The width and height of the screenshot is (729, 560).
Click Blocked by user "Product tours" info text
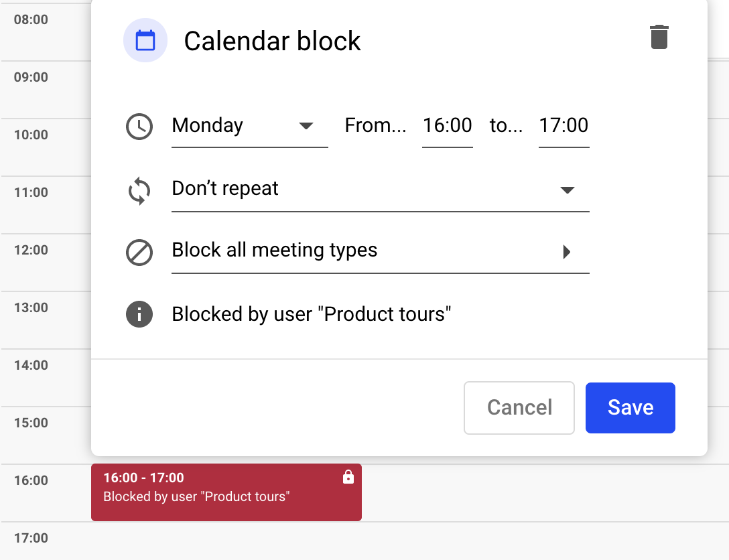(x=312, y=314)
